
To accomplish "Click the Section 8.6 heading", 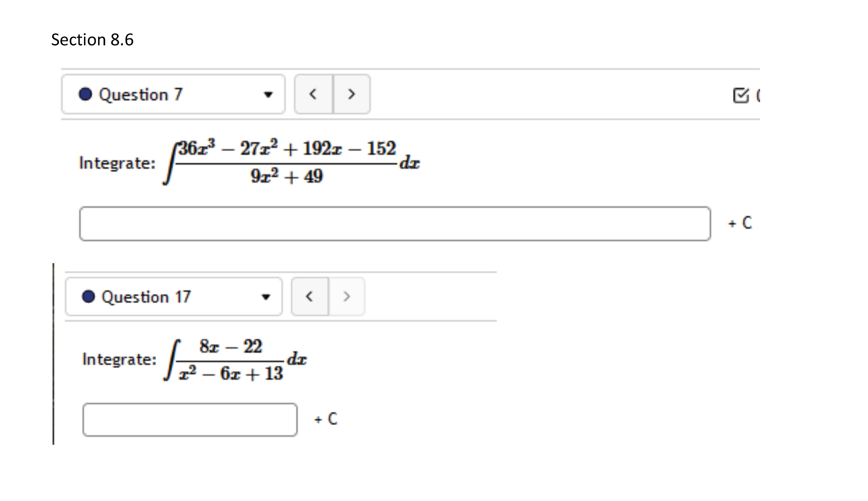I will [92, 40].
